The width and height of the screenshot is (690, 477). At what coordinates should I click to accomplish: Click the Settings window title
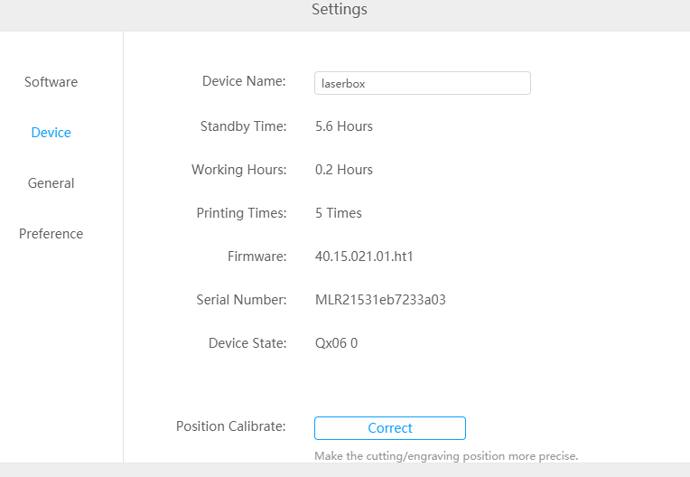(x=339, y=9)
